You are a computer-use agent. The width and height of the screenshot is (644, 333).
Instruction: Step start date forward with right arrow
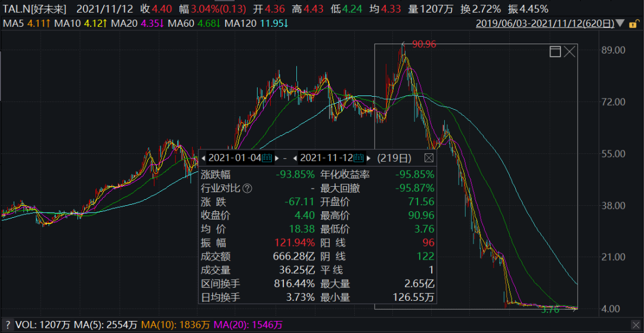click(276, 158)
